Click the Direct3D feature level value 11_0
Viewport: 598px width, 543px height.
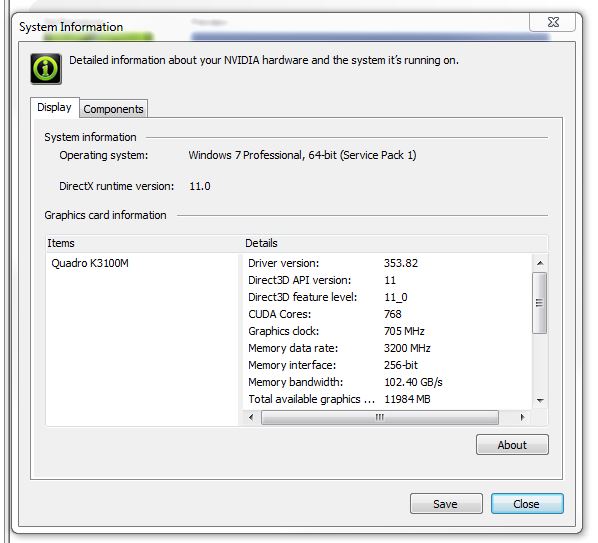[396, 297]
